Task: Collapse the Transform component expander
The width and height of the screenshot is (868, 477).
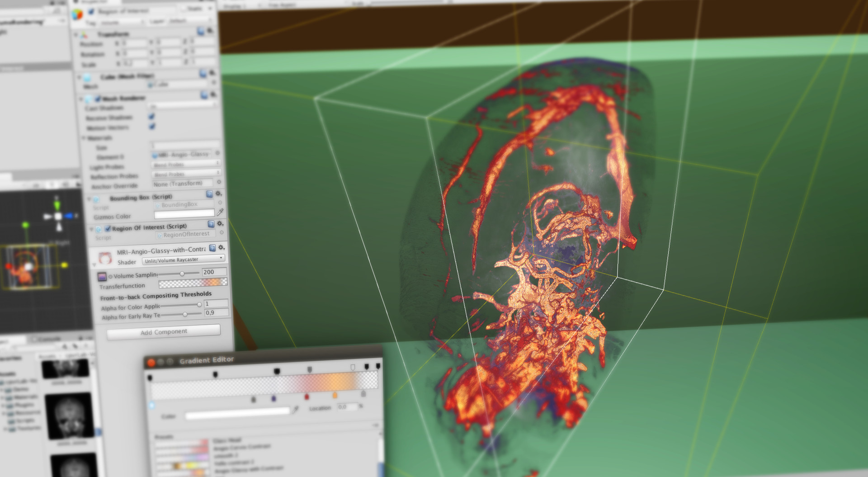Action: click(x=75, y=34)
